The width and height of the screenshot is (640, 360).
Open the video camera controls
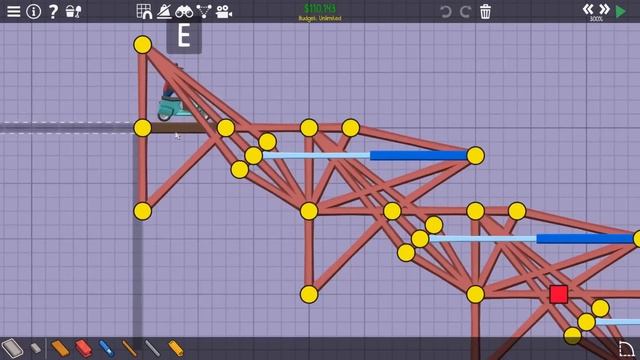224,12
